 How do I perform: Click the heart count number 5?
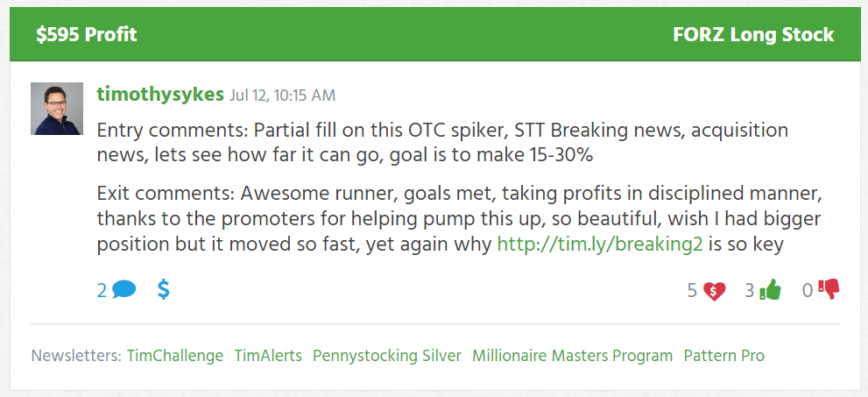[692, 291]
